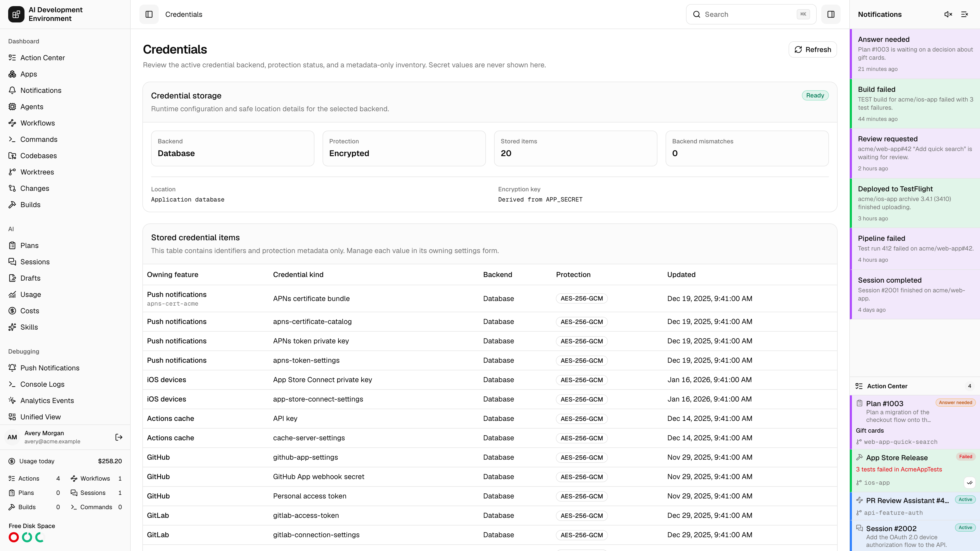
Task: Open the Session completed notification
Action: pos(915,295)
